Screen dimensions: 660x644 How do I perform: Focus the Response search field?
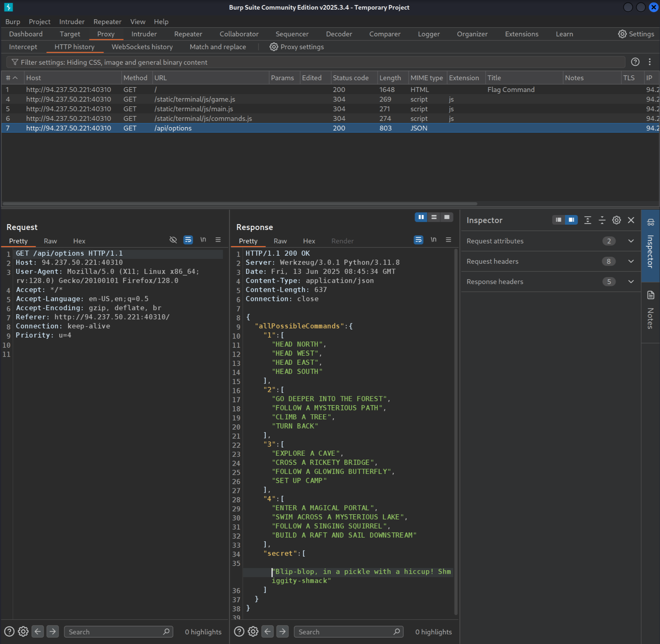click(348, 632)
